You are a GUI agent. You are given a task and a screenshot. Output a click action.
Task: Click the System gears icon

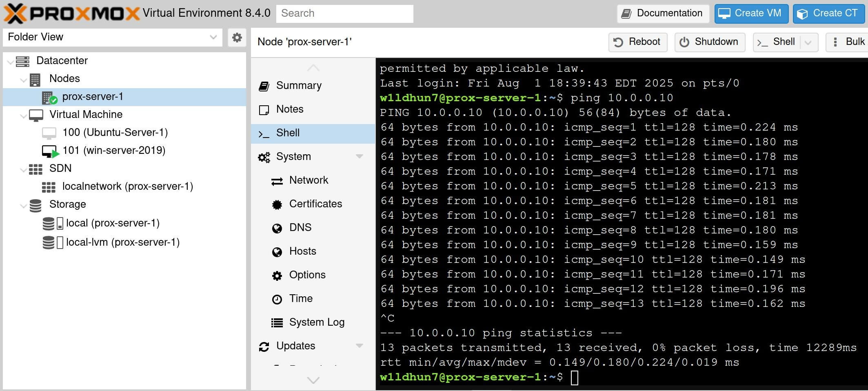pyautogui.click(x=264, y=157)
